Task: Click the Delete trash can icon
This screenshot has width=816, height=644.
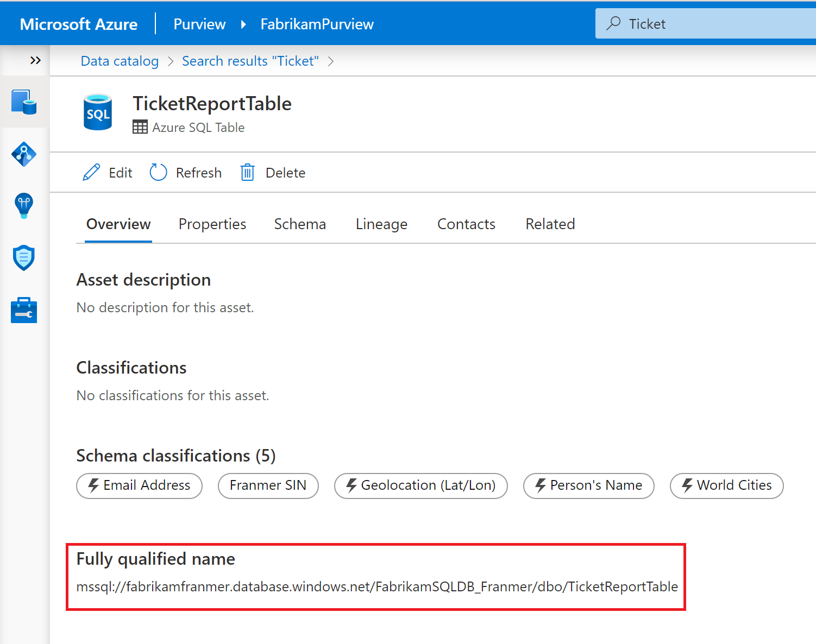Action: coord(248,172)
